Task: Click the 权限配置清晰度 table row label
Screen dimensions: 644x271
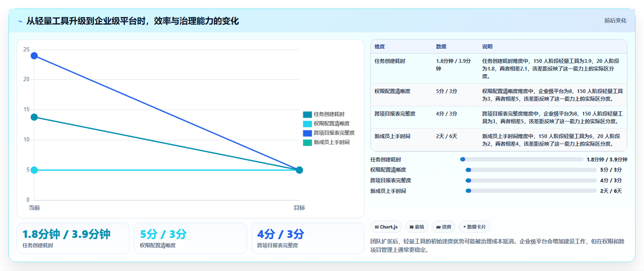Action: coord(393,91)
